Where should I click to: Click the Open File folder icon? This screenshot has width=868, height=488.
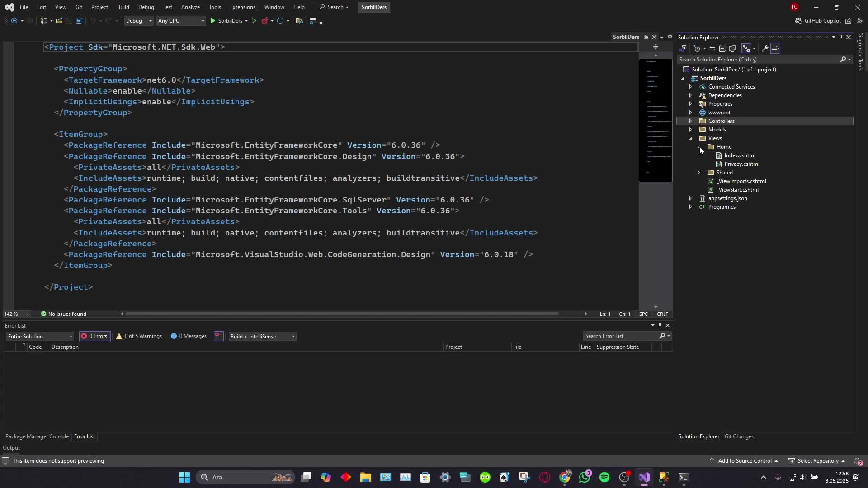(59, 21)
